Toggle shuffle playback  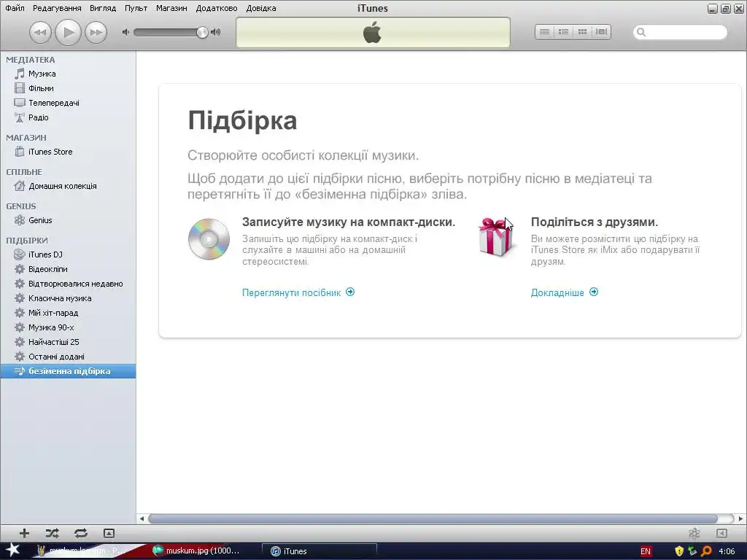(52, 533)
